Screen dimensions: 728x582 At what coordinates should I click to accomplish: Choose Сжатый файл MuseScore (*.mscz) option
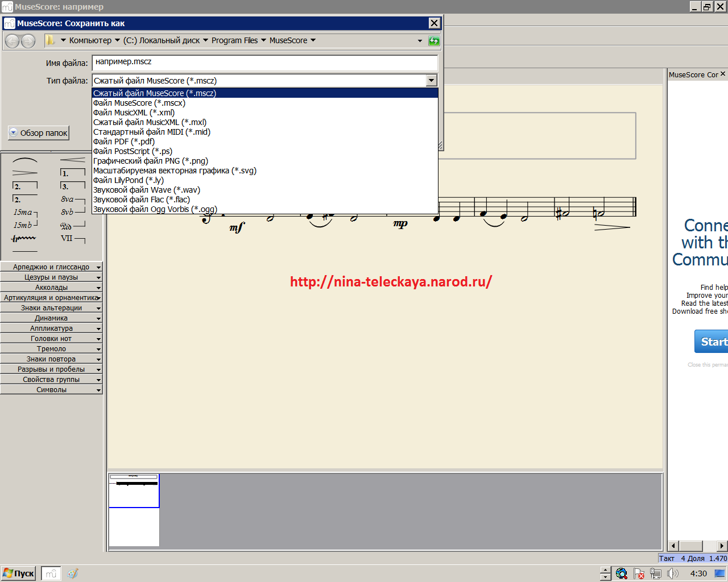point(265,93)
